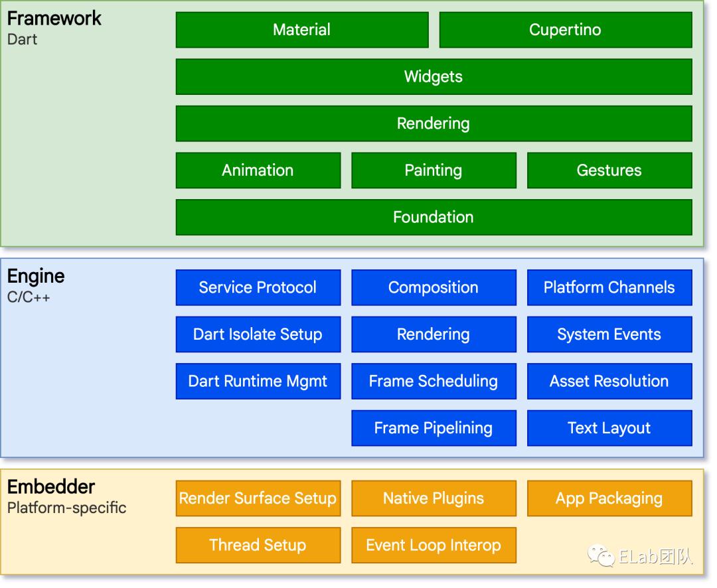Select the Text Layout box

(609, 428)
